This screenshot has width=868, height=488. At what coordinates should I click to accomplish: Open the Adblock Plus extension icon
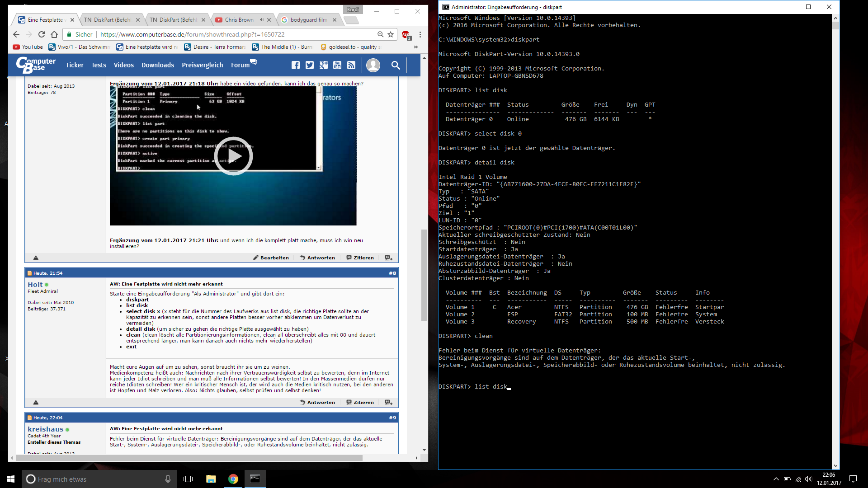click(406, 34)
